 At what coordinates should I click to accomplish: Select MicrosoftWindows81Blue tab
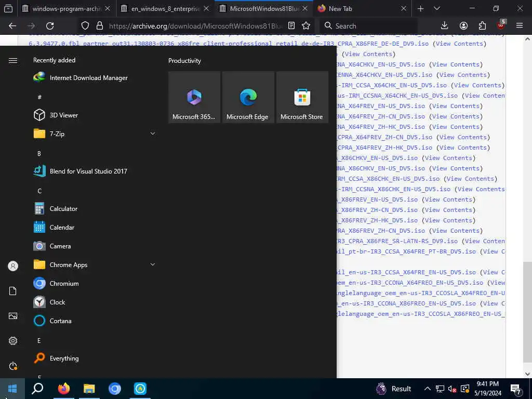pos(264,8)
